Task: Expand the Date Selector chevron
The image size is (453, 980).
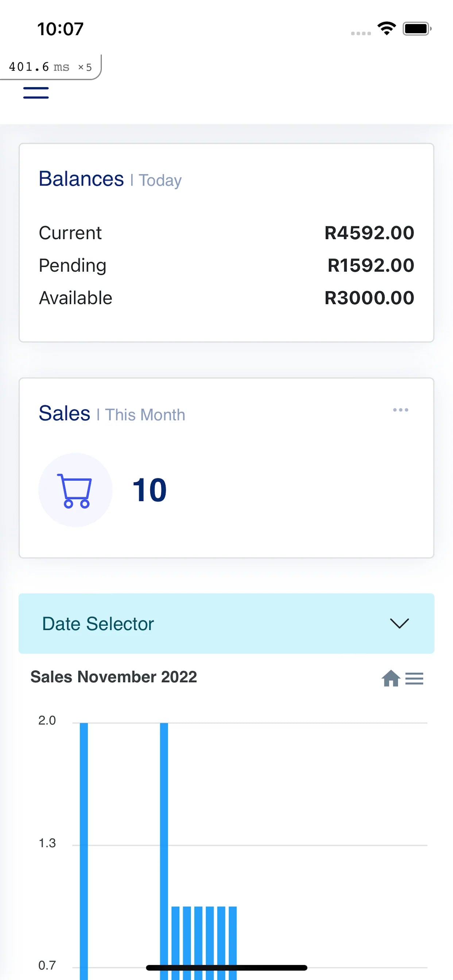Action: point(399,623)
